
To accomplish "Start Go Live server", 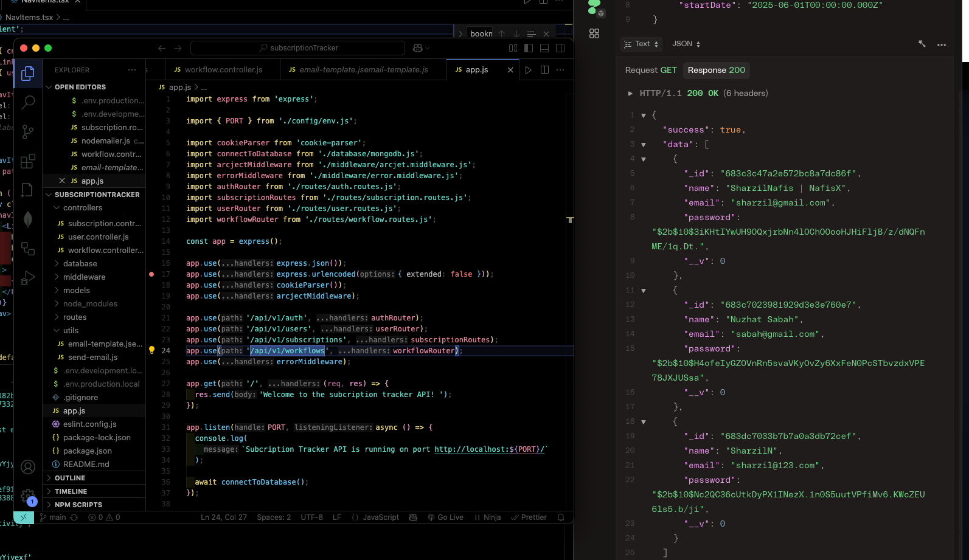I will pos(445,517).
